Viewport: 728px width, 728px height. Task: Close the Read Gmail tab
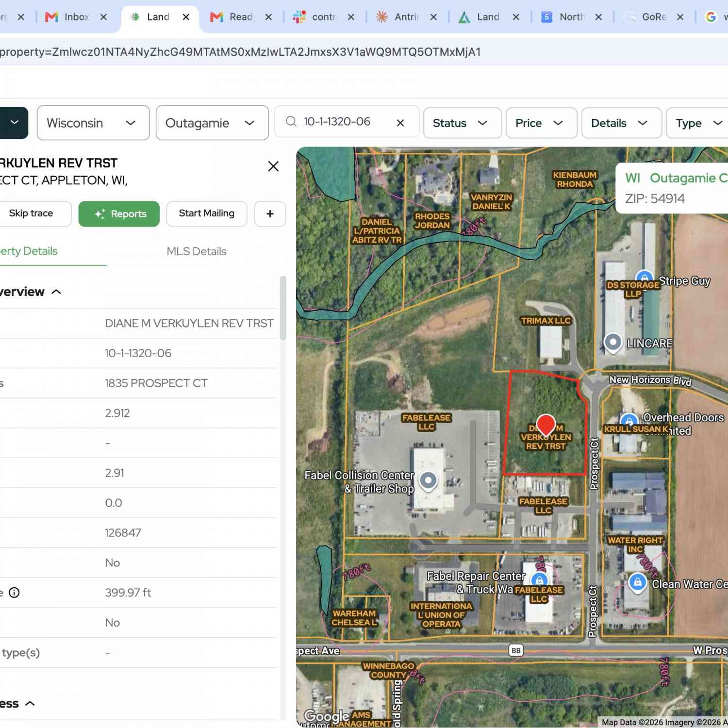click(268, 17)
